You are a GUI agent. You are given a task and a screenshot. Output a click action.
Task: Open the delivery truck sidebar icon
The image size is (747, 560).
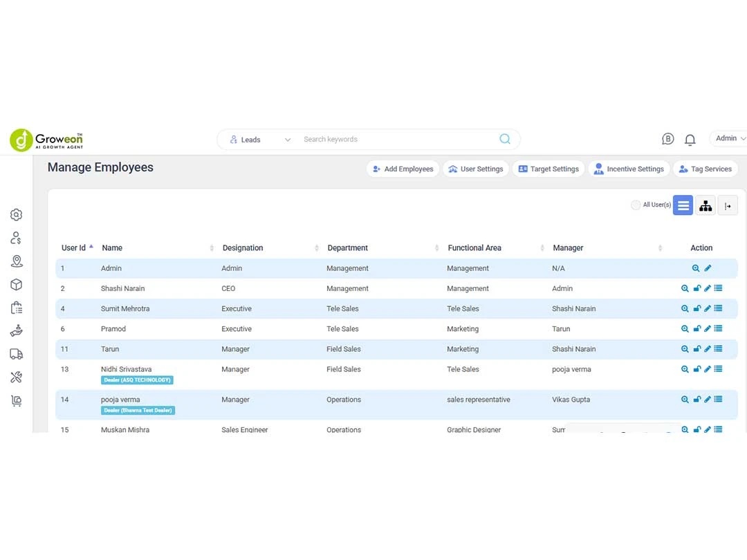click(x=17, y=354)
